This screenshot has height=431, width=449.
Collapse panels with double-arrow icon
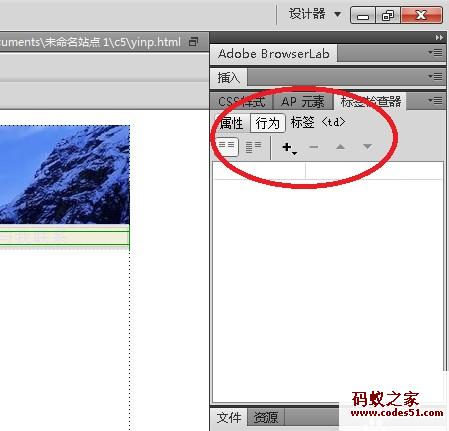pos(439,38)
